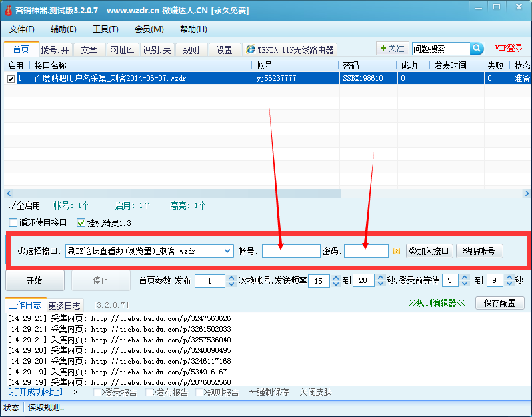Viewport: 532px width, 417px height.
Task: Switch to the 设置 tab
Action: [x=224, y=50]
